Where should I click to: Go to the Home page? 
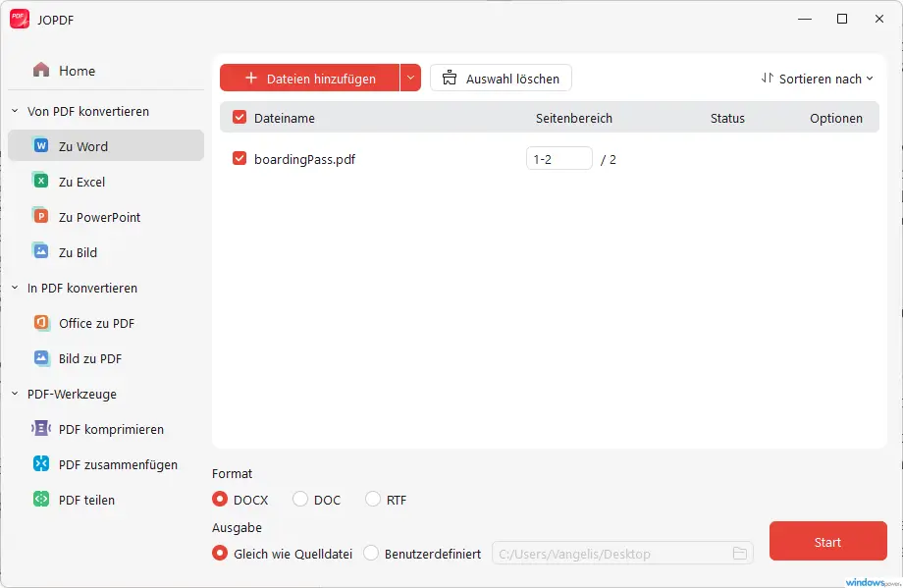tap(69, 71)
